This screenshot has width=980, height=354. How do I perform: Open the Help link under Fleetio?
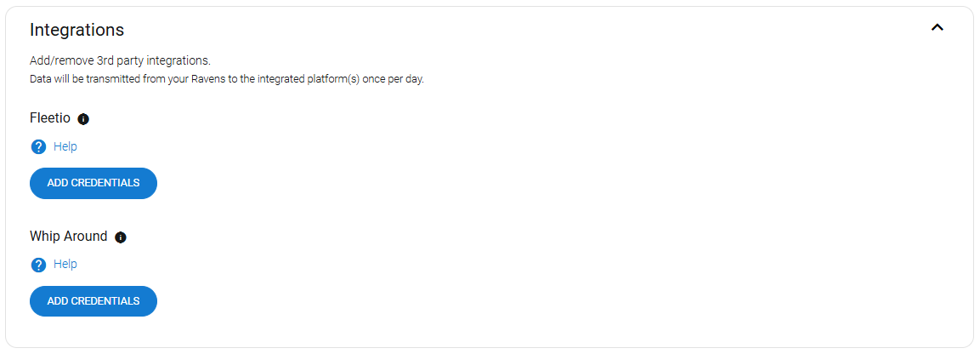click(x=65, y=146)
